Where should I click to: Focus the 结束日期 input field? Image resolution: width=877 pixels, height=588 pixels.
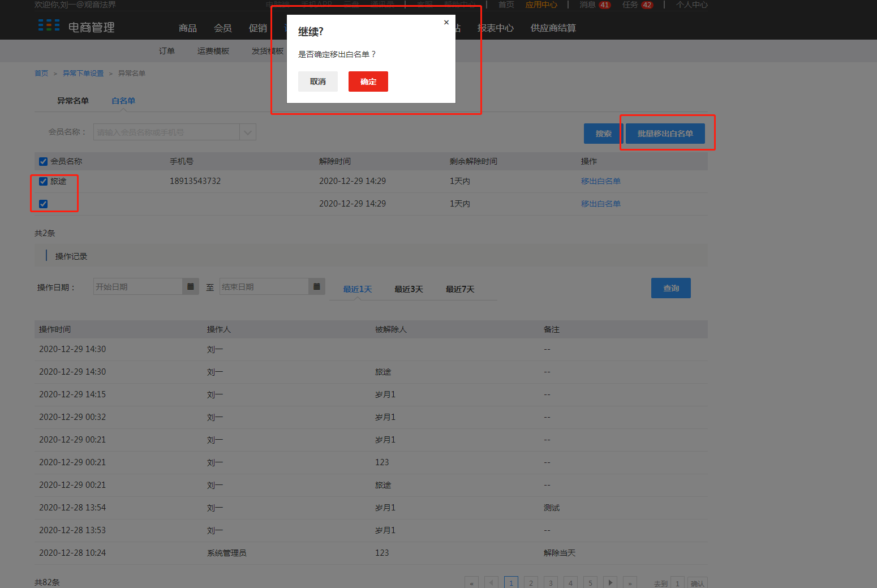264,286
